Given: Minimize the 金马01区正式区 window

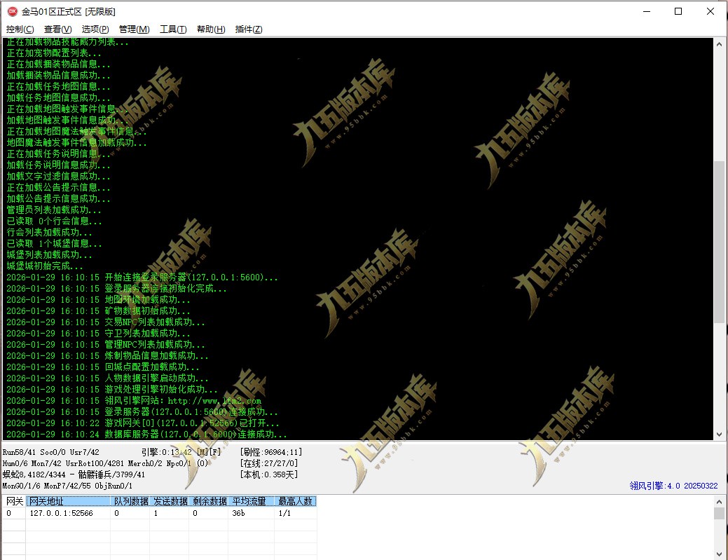Looking at the screenshot, I should (x=646, y=12).
